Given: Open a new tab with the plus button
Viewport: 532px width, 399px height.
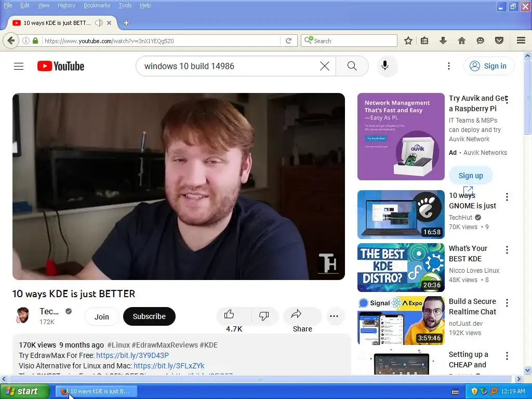Looking at the screenshot, I should 126,23.
